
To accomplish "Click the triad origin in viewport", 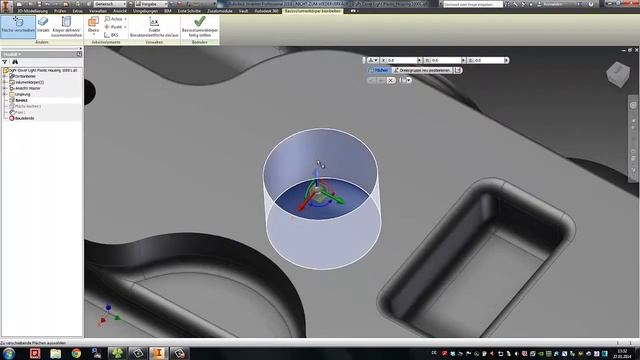I will click(x=317, y=190).
